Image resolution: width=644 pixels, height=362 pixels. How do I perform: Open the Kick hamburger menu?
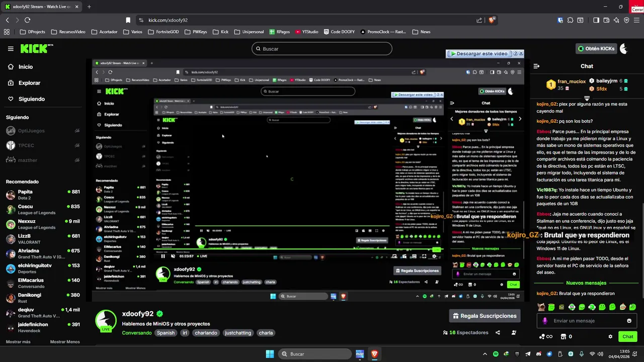[11, 49]
